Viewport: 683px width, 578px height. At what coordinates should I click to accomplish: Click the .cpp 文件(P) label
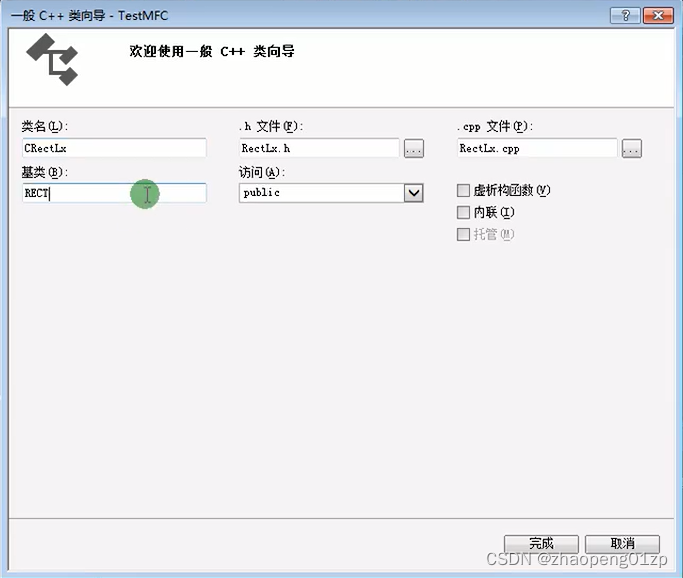click(x=495, y=127)
